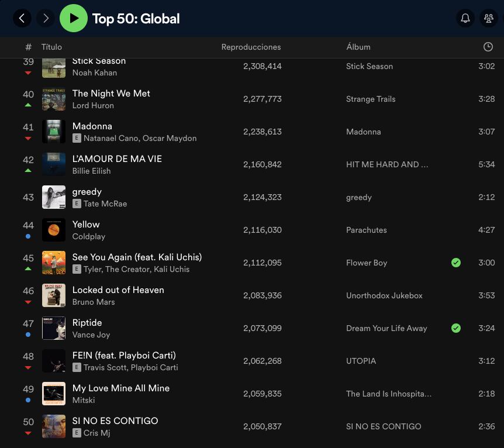This screenshot has height=448, width=504.
Task: Sort by the Reproducciones column header
Action: (x=251, y=47)
